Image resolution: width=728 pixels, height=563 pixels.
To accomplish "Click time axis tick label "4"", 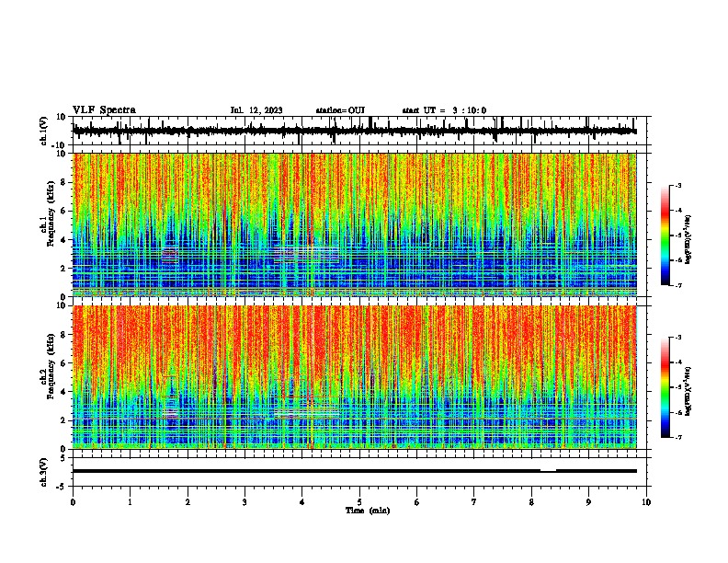I will [x=301, y=502].
